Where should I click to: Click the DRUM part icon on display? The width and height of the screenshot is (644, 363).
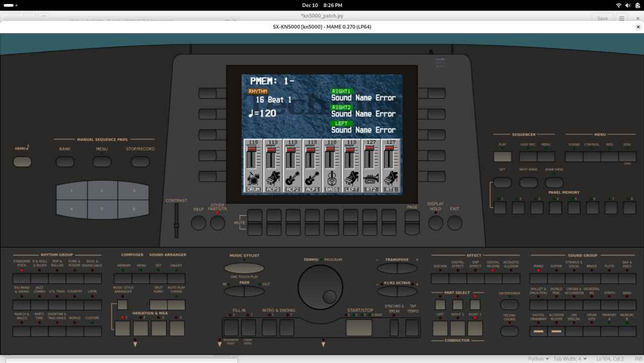253,179
